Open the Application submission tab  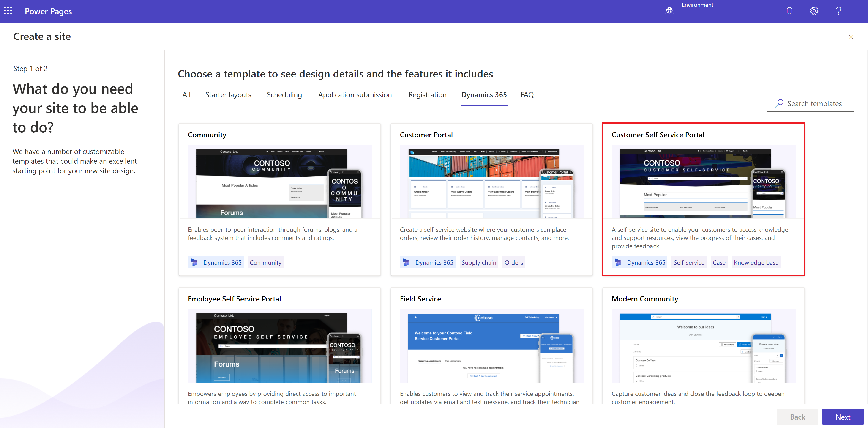click(x=355, y=95)
